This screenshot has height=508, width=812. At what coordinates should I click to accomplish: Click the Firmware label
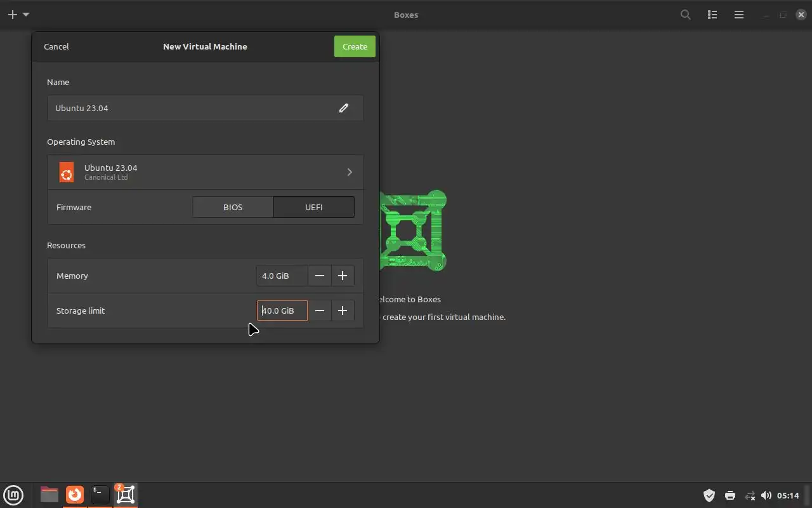point(74,207)
